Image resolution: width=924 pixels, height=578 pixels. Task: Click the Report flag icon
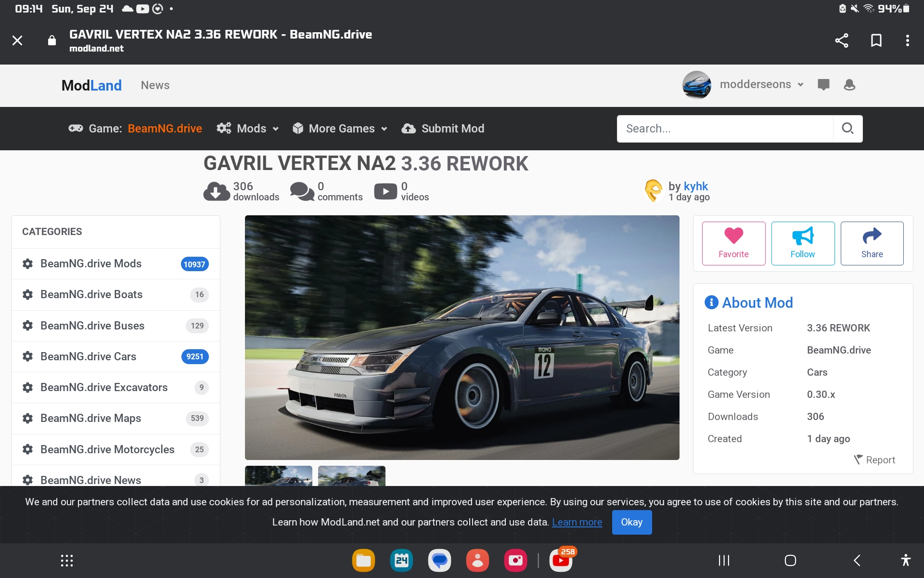858,460
